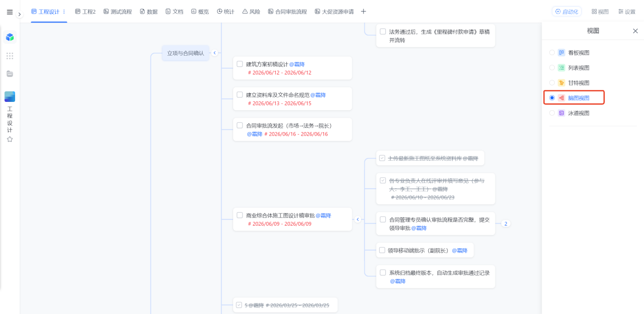
Task: Collapse the 立项与合同确认 node children
Action: (x=214, y=53)
